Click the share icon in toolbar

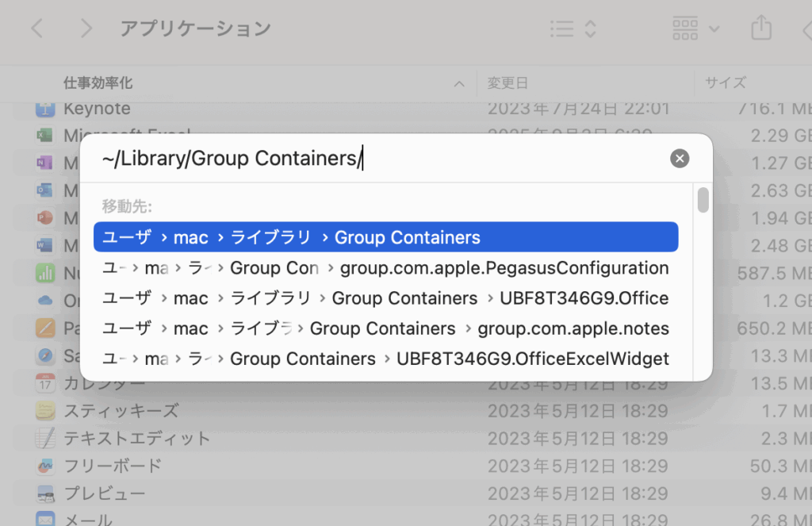760,29
